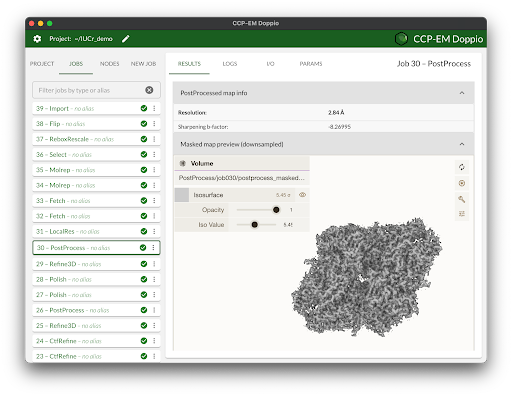Open the kebab menu for job 37 ReboxRescale
The width and height of the screenshot is (512, 396).
[x=154, y=139]
